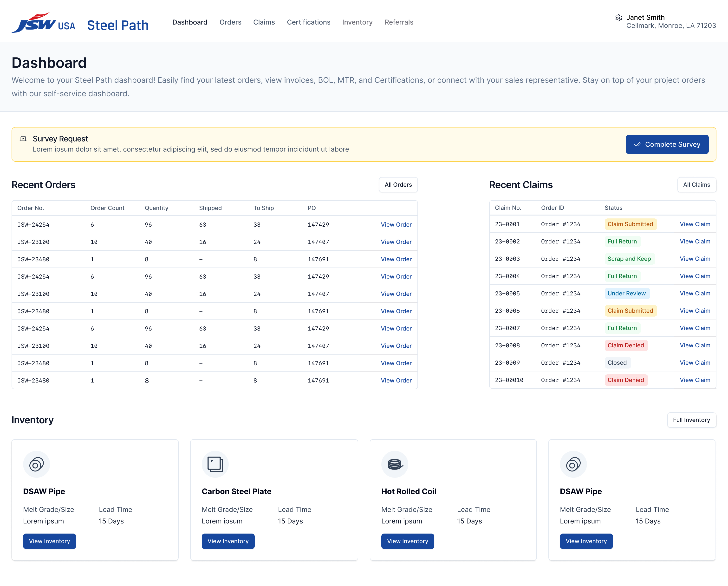Screen dimensions: 728x586
Task: Open the Claims nav item
Action: point(264,22)
